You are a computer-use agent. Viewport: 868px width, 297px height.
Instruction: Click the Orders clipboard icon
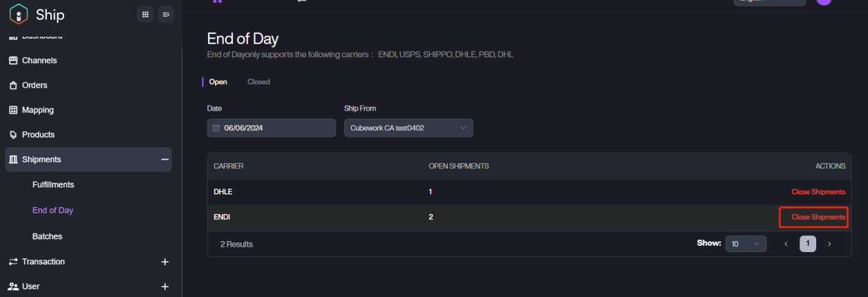[13, 86]
